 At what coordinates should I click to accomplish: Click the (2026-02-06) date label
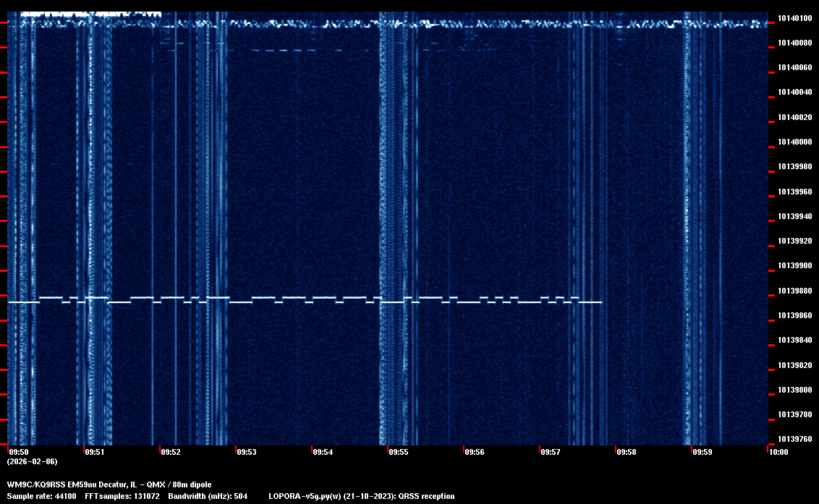pyautogui.click(x=32, y=461)
